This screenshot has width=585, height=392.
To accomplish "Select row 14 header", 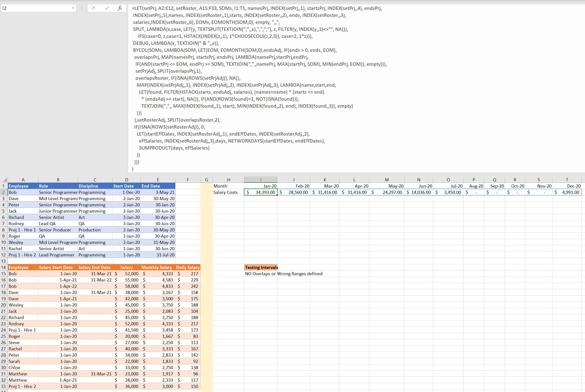I will (4, 267).
